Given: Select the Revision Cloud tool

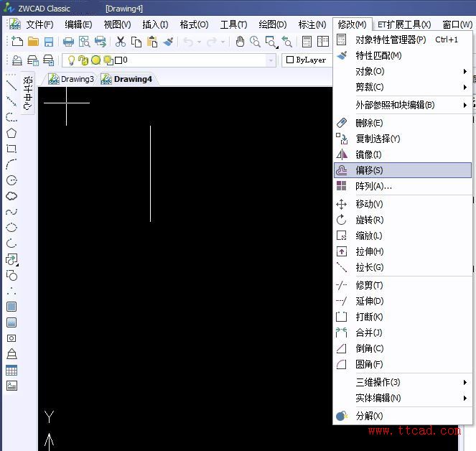Looking at the screenshot, I should coord(11,196).
